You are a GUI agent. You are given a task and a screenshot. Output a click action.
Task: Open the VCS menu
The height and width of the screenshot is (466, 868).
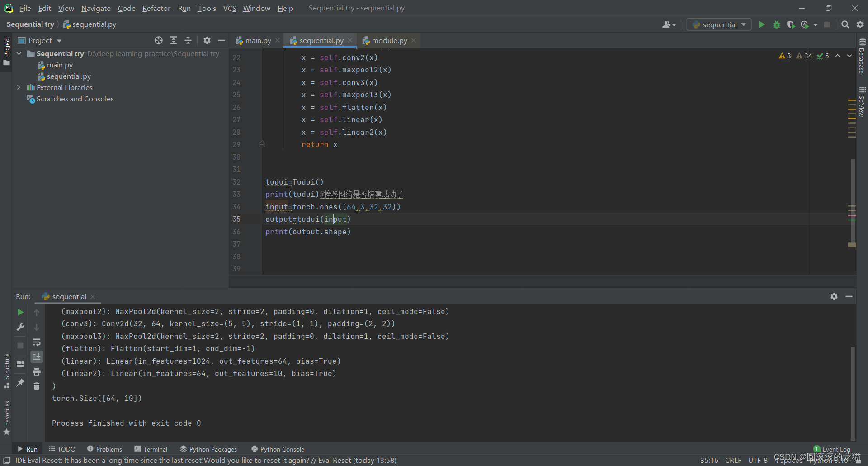(230, 8)
